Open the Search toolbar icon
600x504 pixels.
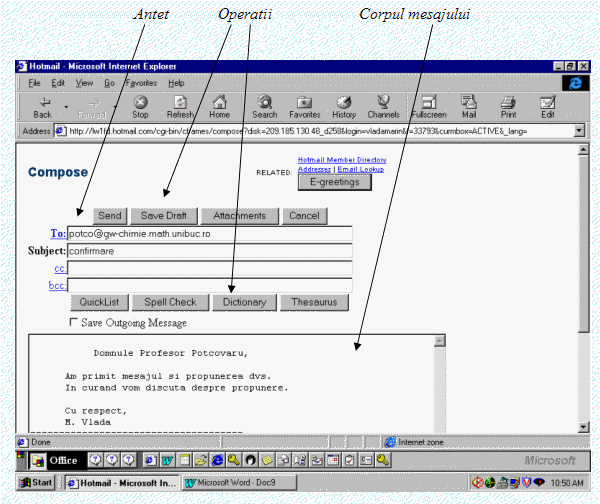265,104
